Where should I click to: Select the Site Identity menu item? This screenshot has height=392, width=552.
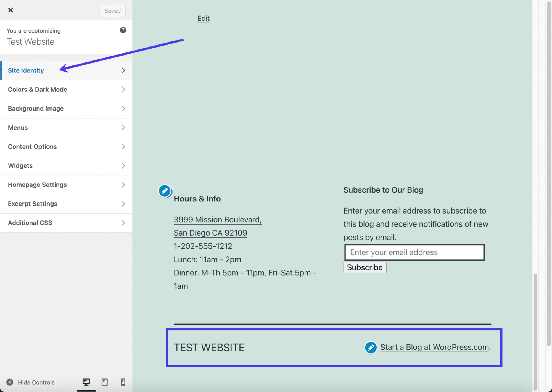[66, 70]
